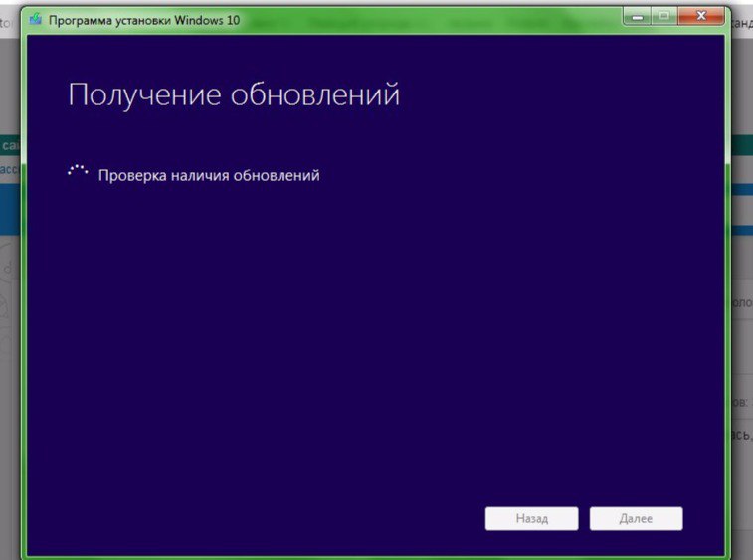Click the Назад button
Screen dimensions: 753x560
(x=531, y=518)
